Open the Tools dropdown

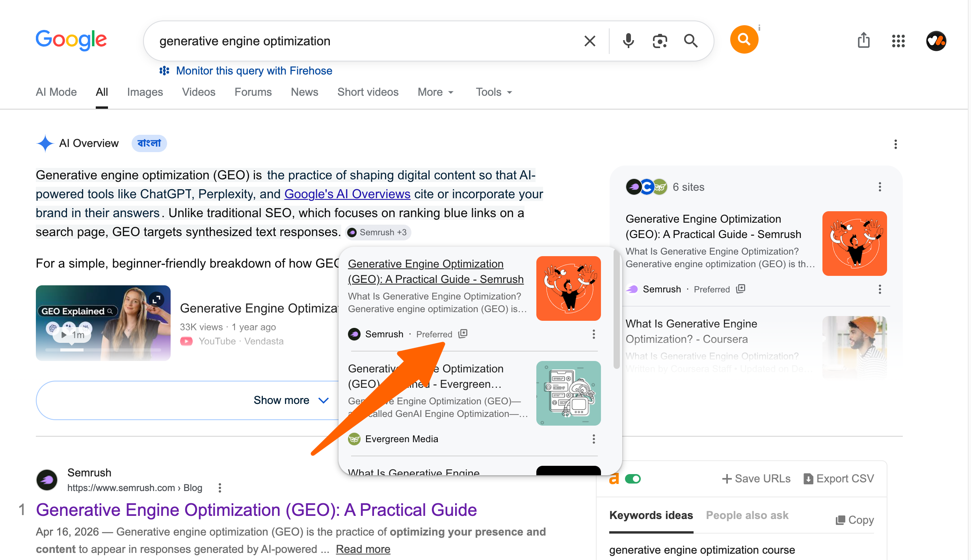click(x=494, y=92)
